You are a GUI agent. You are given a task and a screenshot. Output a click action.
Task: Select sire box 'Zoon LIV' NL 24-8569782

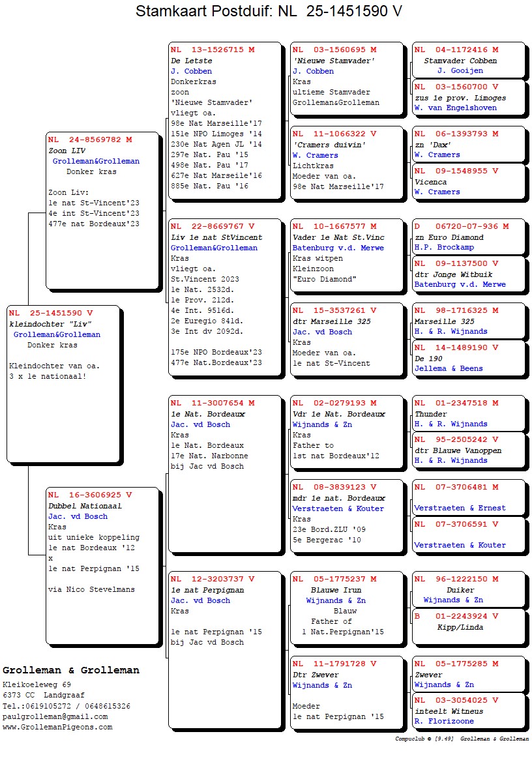click(x=102, y=210)
